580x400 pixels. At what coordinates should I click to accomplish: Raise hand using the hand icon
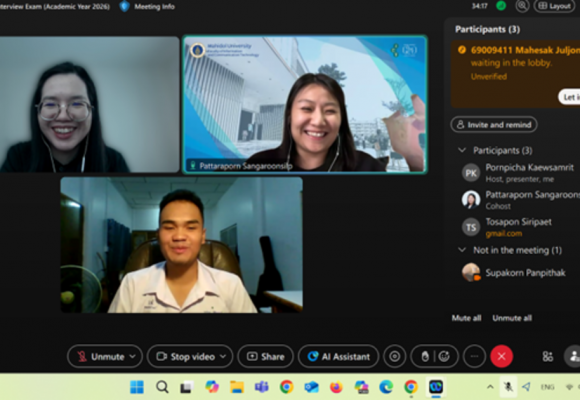click(425, 356)
